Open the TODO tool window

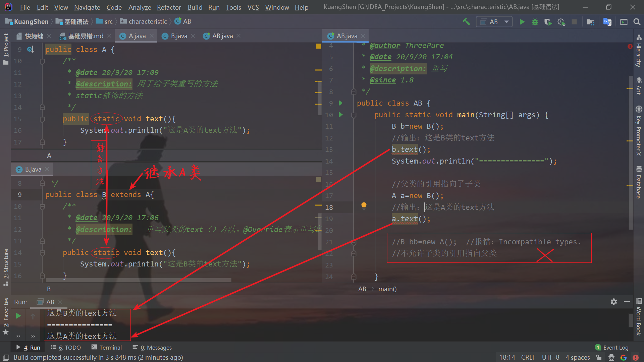pos(66,348)
